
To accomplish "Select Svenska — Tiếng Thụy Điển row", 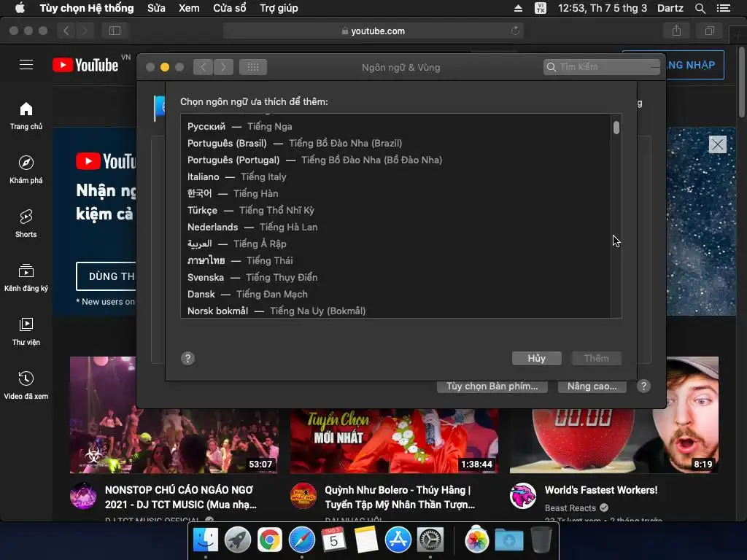I will coord(395,277).
